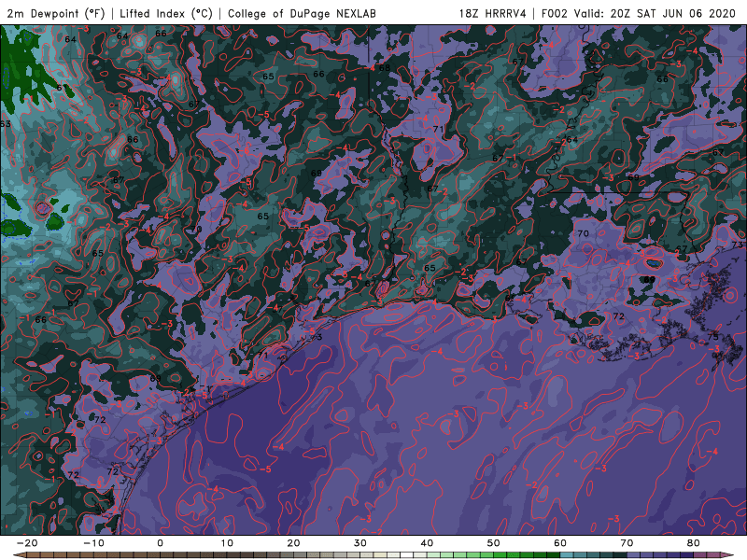
Task: Click the '61' dewpoint value on the map
Action: [x=62, y=88]
